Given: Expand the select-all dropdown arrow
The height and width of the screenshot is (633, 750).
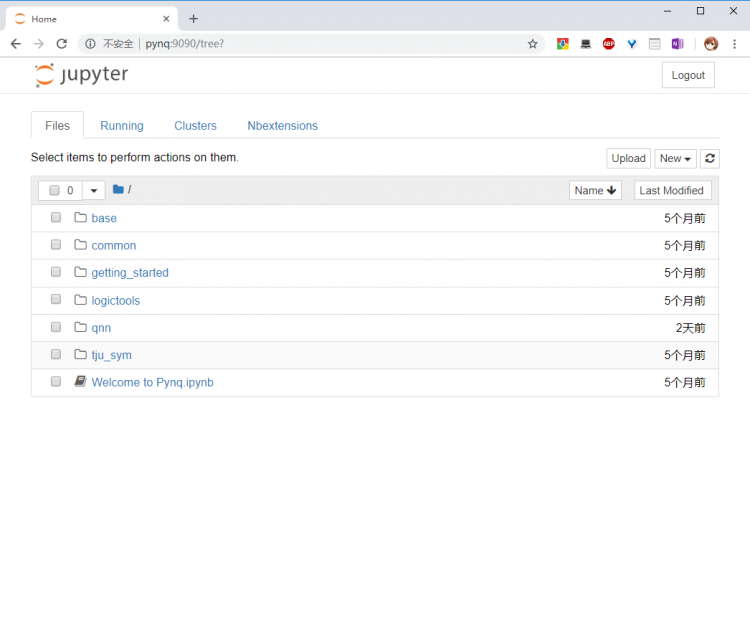Looking at the screenshot, I should 93,190.
